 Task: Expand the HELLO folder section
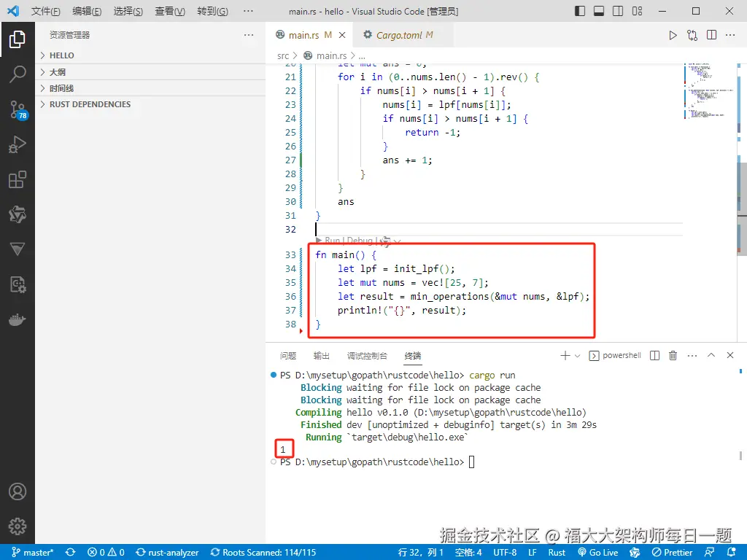[x=150, y=55]
